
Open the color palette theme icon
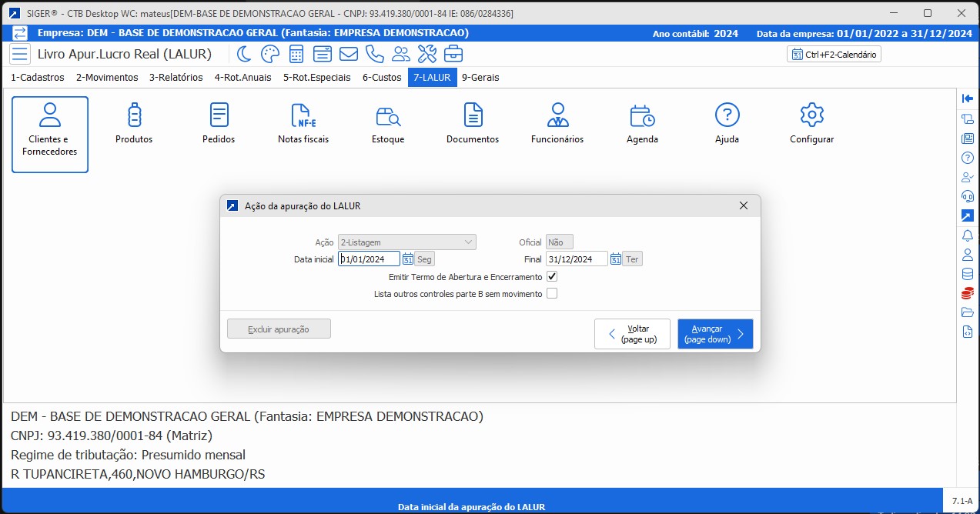(270, 54)
